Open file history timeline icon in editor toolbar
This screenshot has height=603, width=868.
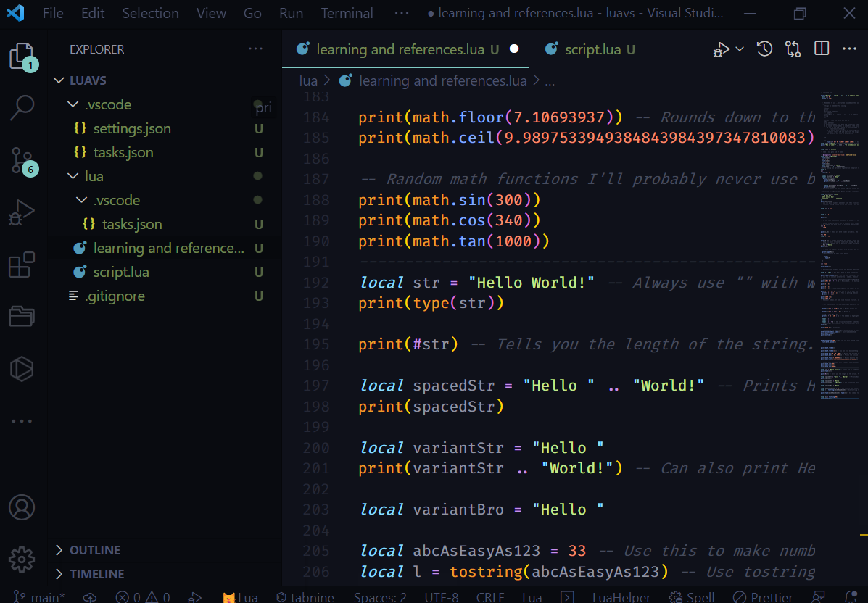click(x=764, y=49)
